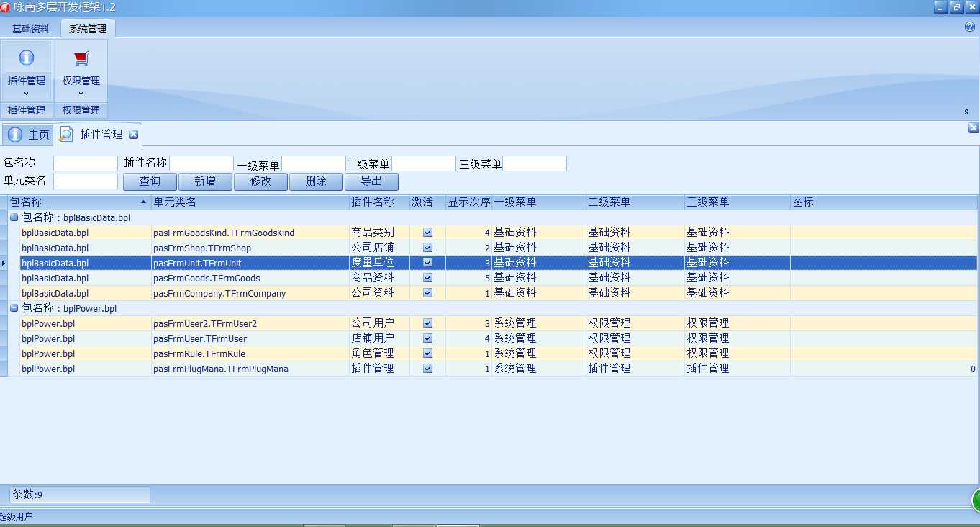Select cell pasFrmUser.TFrmUser
This screenshot has height=527, width=980.
pos(250,338)
